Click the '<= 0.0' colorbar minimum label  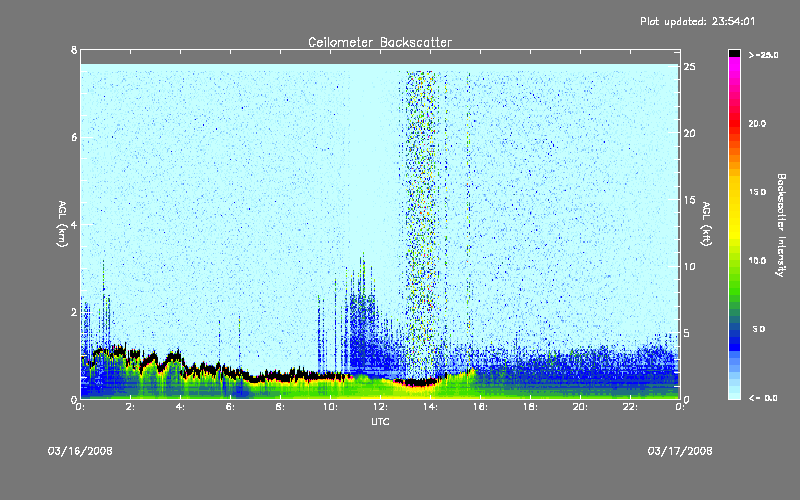pos(763,398)
